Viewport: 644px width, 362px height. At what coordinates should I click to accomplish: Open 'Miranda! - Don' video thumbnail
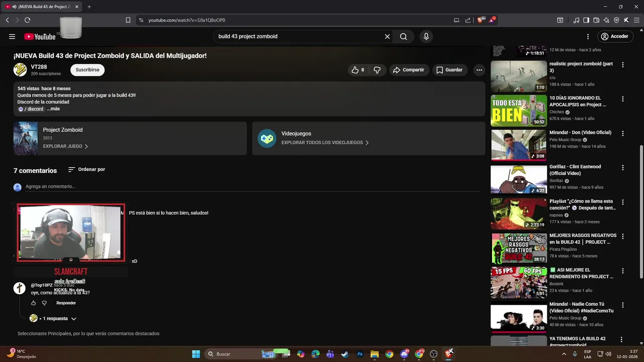[x=519, y=145]
